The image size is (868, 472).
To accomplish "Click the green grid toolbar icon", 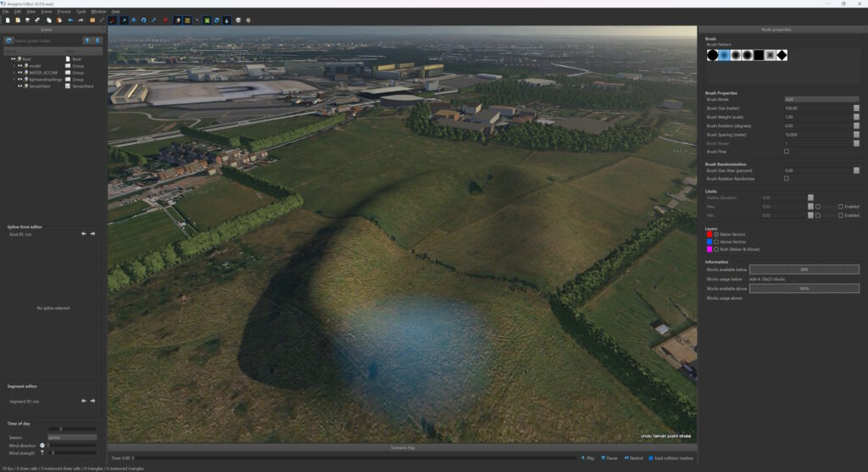I will pos(207,20).
